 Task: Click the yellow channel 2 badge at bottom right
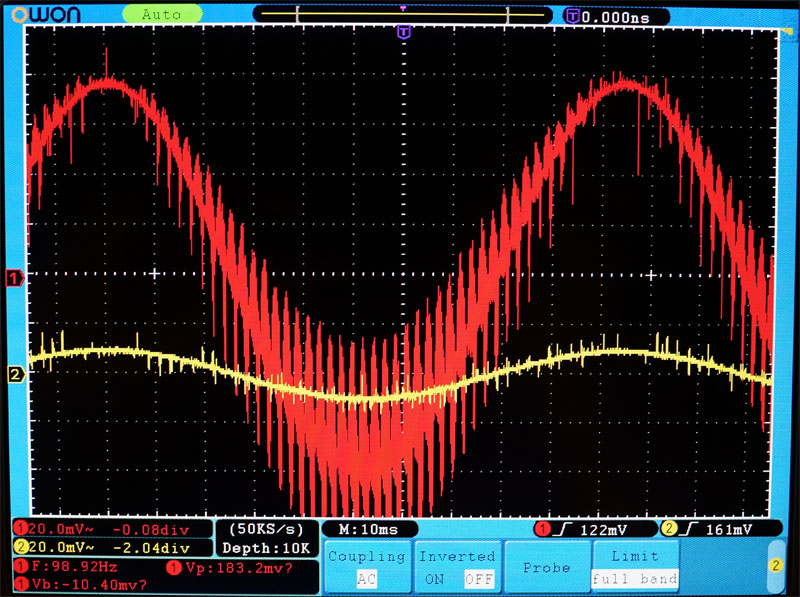774,566
